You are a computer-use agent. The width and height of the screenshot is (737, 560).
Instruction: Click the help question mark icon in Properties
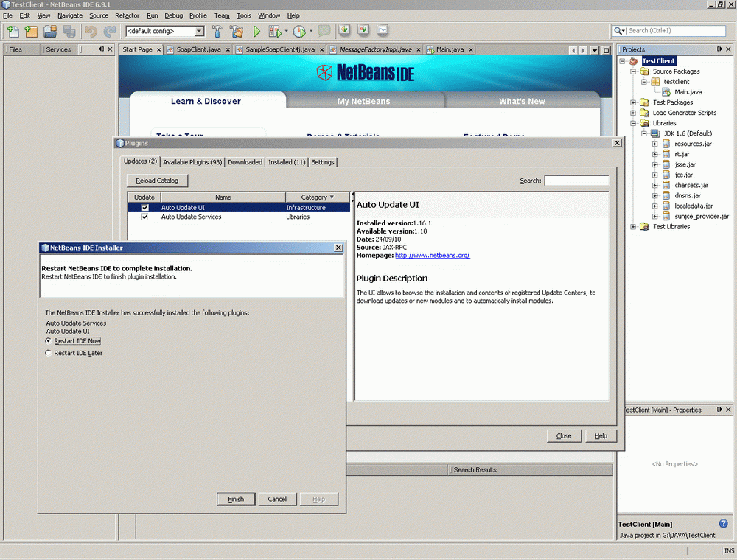click(x=724, y=523)
